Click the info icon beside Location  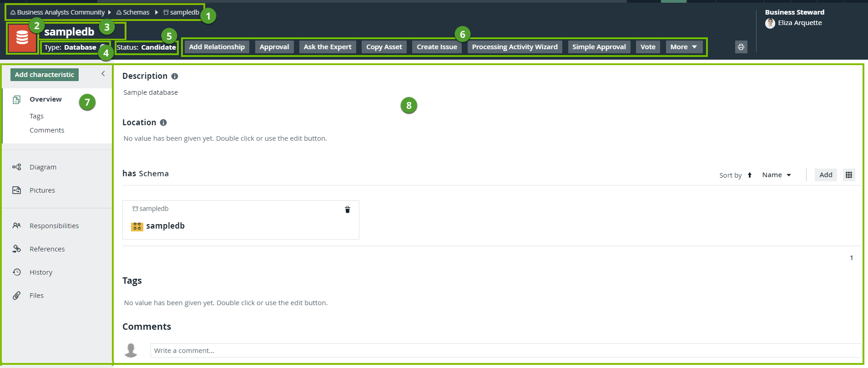pyautogui.click(x=163, y=123)
